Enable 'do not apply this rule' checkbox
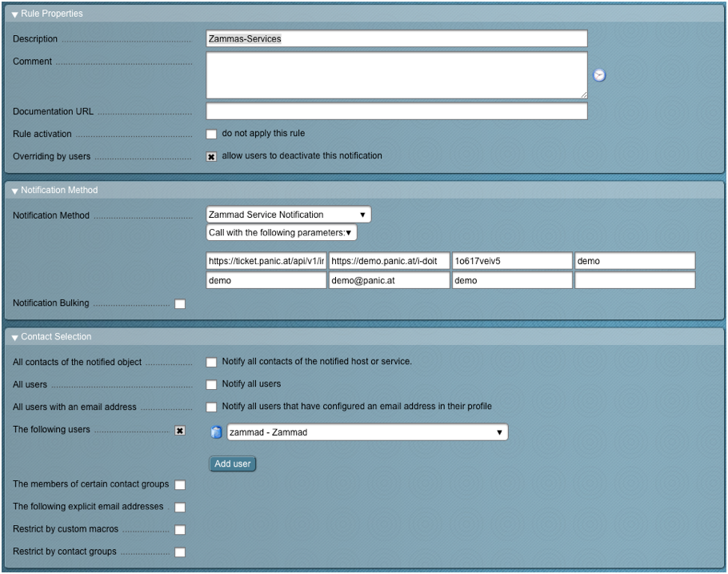Screen dimensions: 728x574 pos(211,134)
